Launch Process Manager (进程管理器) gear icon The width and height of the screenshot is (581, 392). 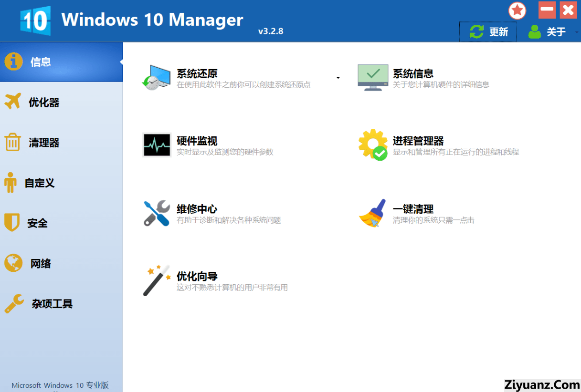[373, 144]
